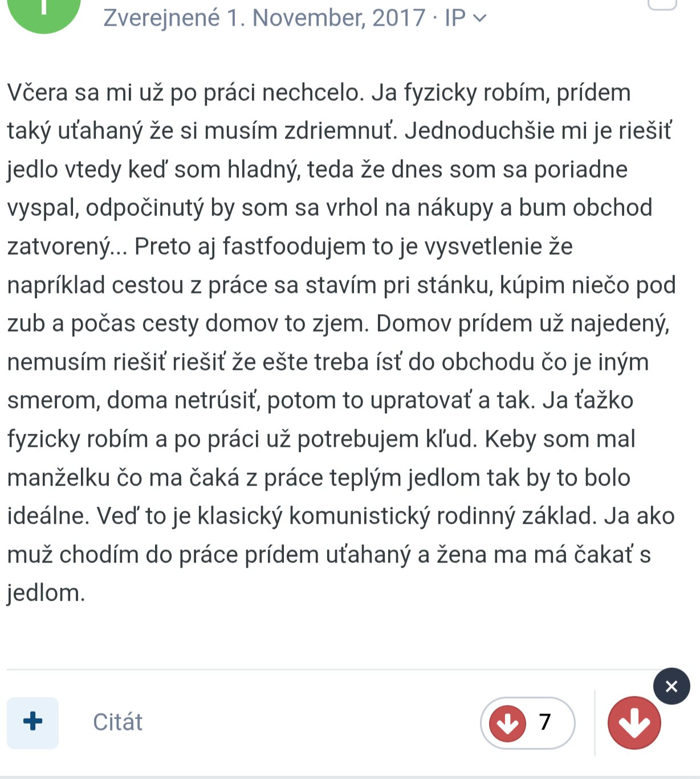
Task: Click the word zatvorený... in the post
Action: 67,247
